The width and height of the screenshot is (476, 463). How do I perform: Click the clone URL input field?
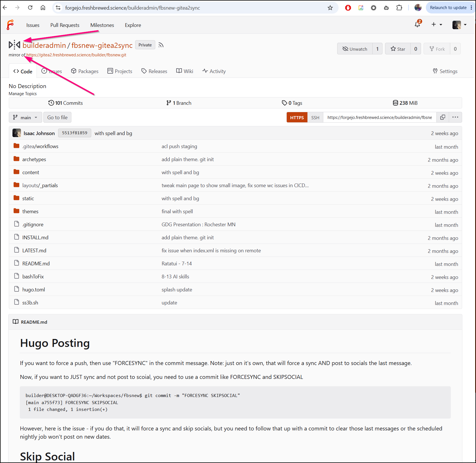tap(380, 118)
